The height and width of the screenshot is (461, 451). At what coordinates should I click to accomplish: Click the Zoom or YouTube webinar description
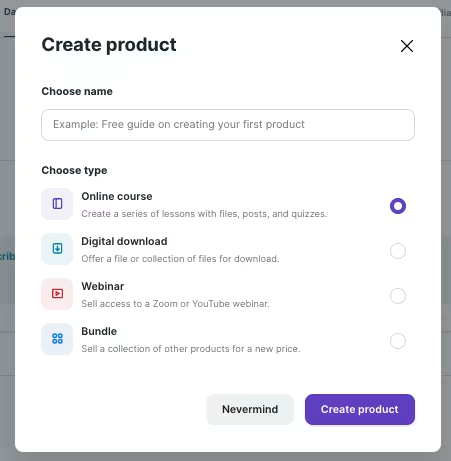click(x=175, y=304)
